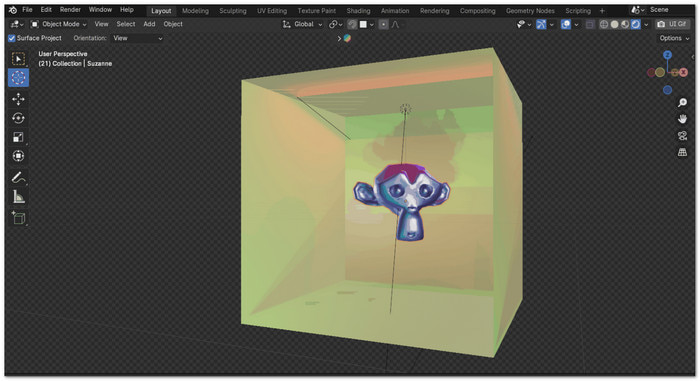Screen dimensions: 700x381
Task: Open the overlays options dropdown arrow
Action: (576, 25)
